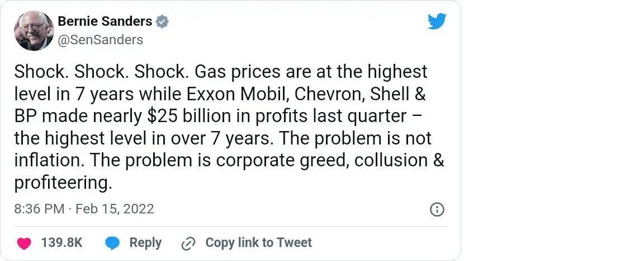This screenshot has width=644, height=261.
Task: Click the chain link icon
Action: point(188,243)
